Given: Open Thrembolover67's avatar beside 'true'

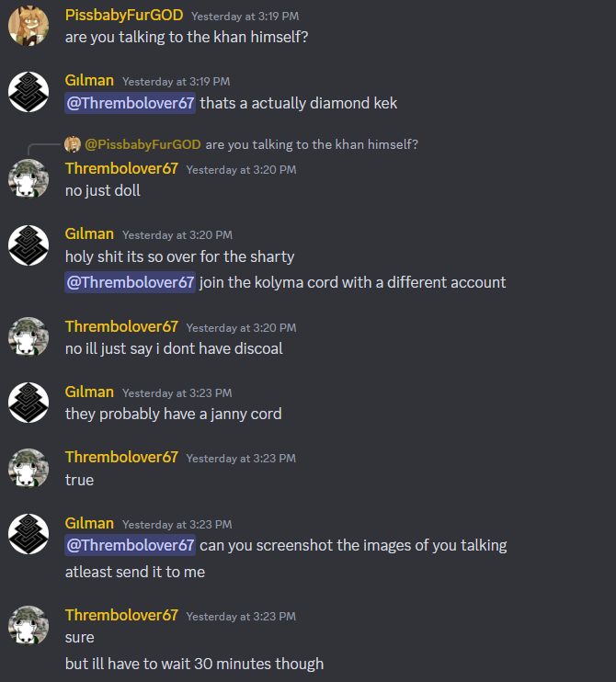Looking at the screenshot, I should 29,469.
